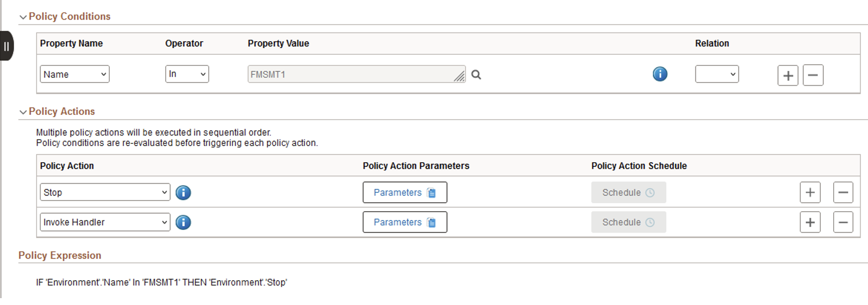The height and width of the screenshot is (305, 868).
Task: Add a new policy condition row
Action: [x=787, y=76]
